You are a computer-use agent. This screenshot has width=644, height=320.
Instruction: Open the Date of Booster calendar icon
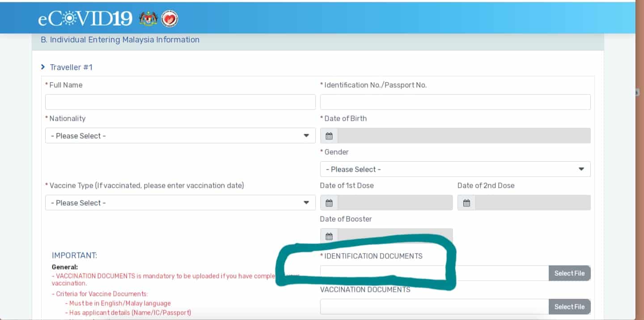pos(329,236)
